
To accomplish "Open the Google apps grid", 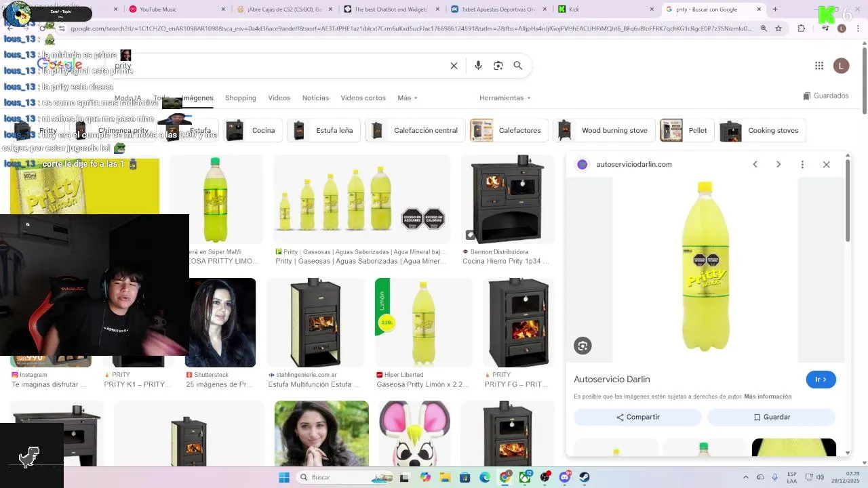I will 819,66.
